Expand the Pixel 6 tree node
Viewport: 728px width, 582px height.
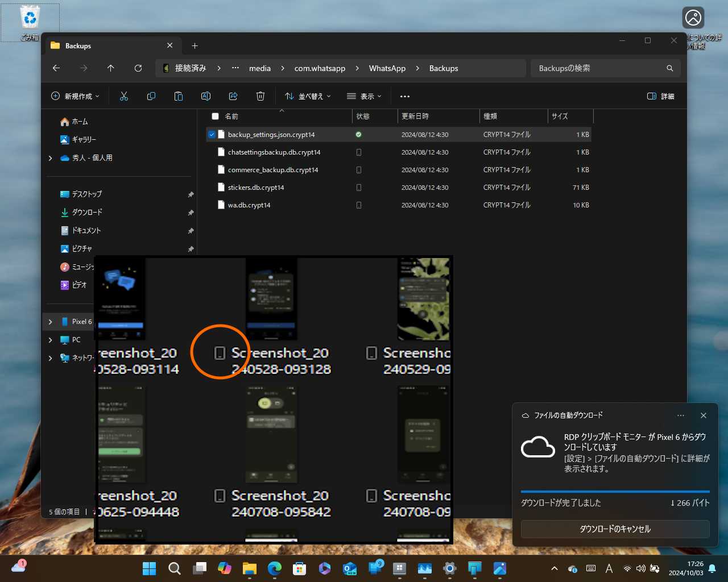(x=51, y=322)
